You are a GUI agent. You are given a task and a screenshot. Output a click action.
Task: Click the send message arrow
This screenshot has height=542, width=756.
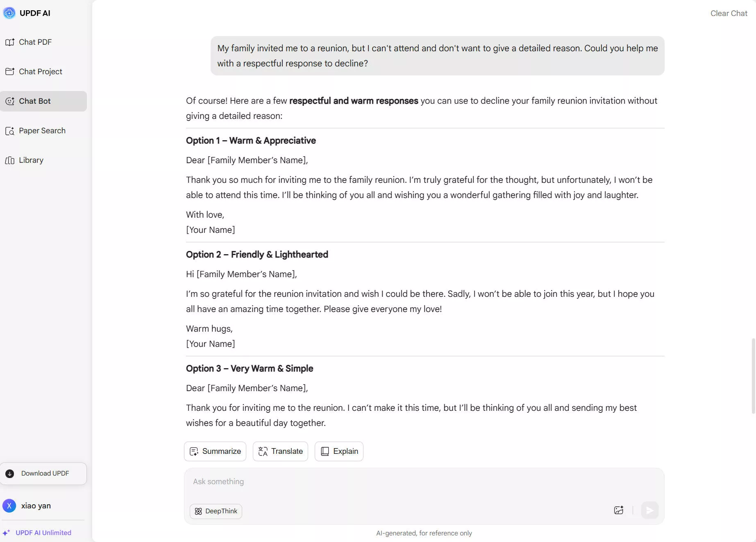click(x=649, y=510)
